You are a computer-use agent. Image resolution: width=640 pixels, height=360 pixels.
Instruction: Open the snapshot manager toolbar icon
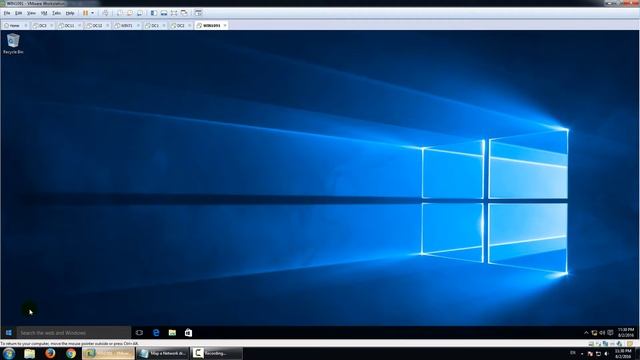pos(140,13)
